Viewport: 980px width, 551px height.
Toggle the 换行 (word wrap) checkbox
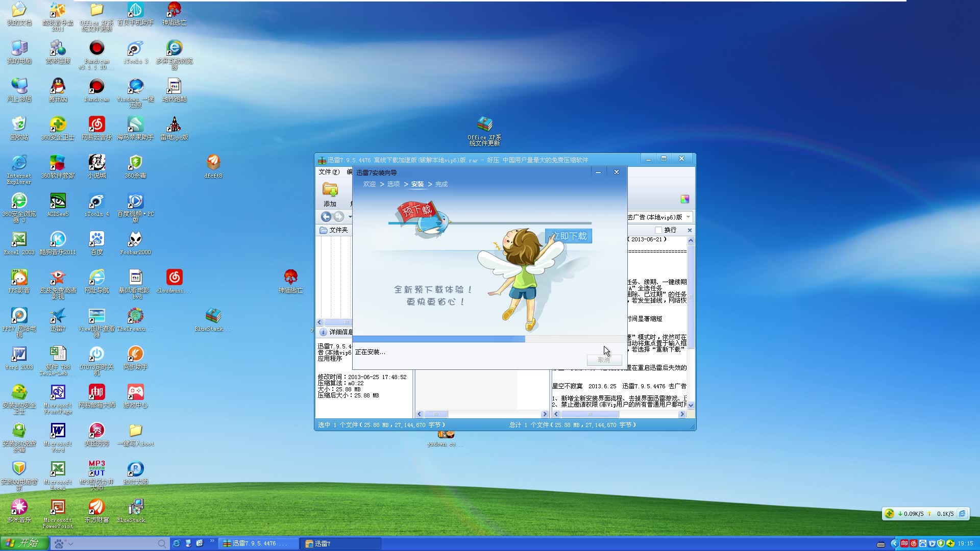658,230
